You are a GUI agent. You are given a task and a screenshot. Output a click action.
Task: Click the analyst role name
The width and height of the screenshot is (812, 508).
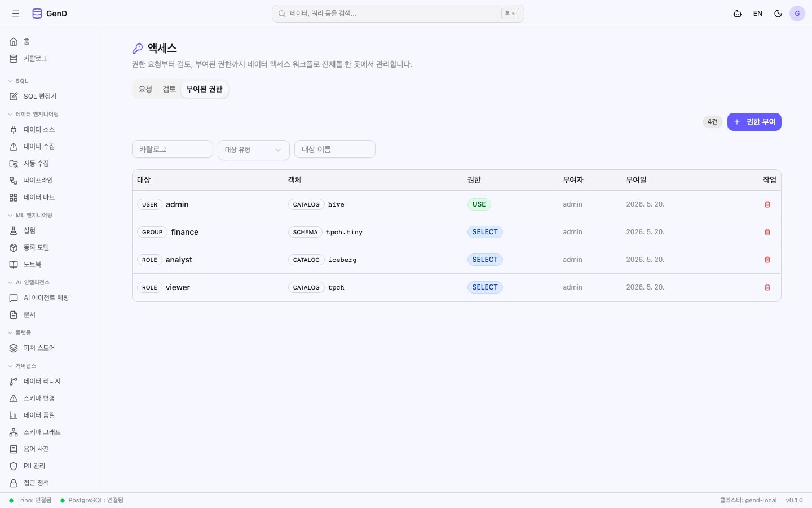pyautogui.click(x=179, y=260)
